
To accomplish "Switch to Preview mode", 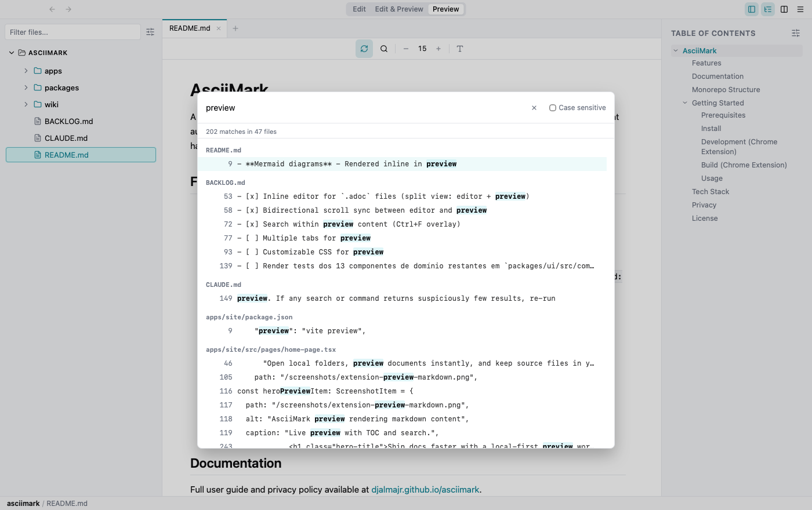I will click(445, 9).
